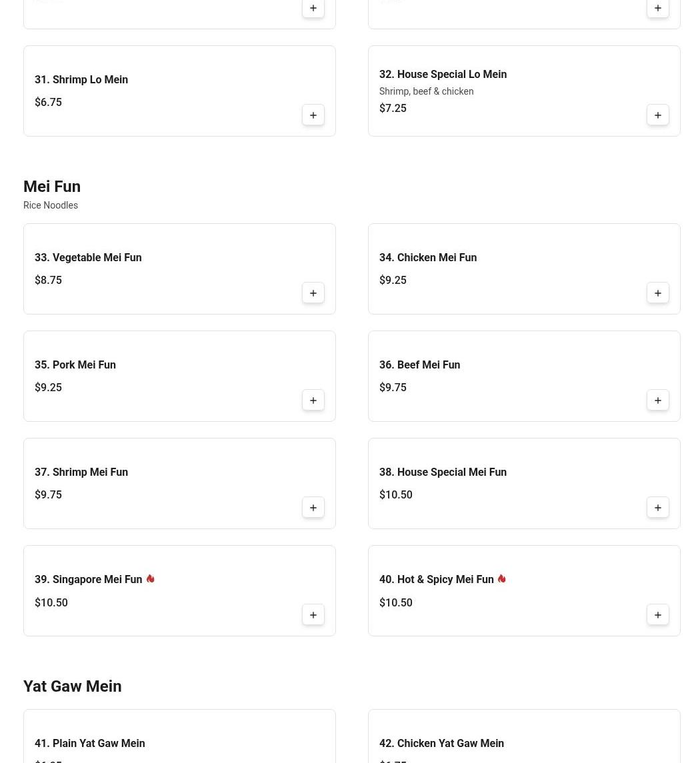Image resolution: width=700 pixels, height=763 pixels.
Task: Add Shrimp Lo Mein to the order
Action: (313, 115)
